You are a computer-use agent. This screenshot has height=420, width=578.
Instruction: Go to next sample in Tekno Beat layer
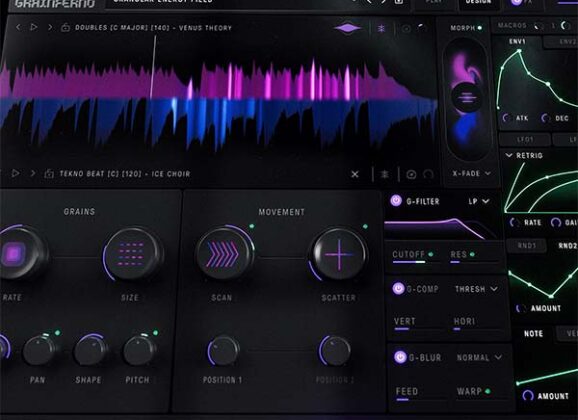(32, 173)
